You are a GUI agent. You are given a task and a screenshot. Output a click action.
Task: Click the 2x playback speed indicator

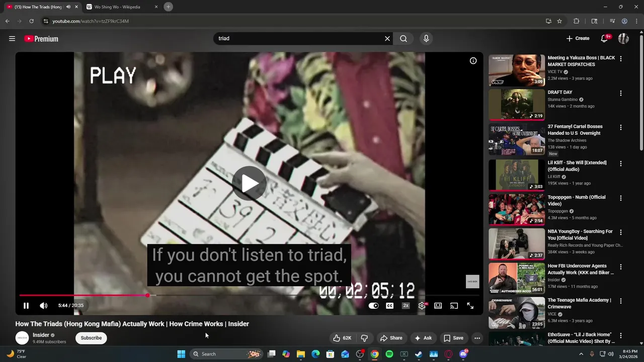[406, 306]
